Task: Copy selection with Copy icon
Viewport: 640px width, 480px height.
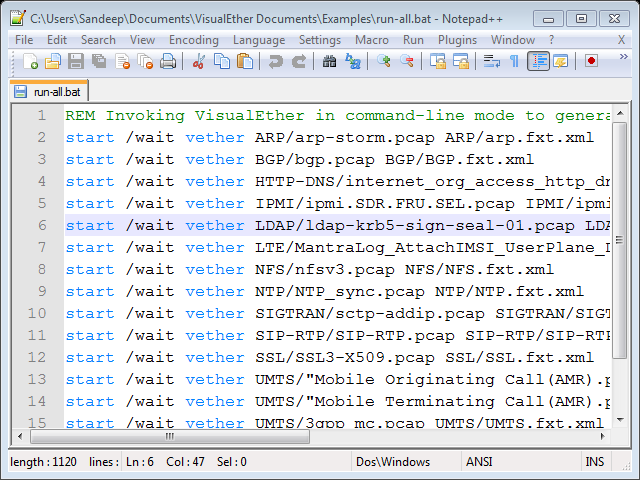Action: click(x=222, y=61)
